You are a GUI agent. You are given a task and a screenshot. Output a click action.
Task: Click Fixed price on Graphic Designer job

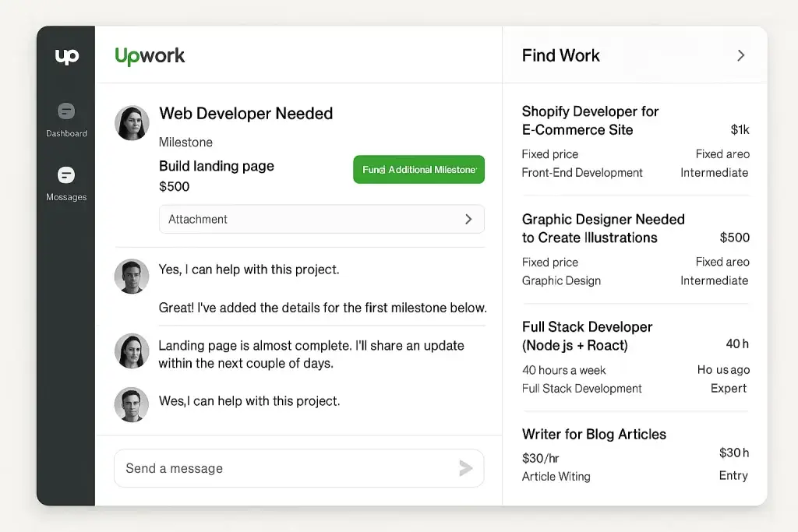[x=550, y=262]
